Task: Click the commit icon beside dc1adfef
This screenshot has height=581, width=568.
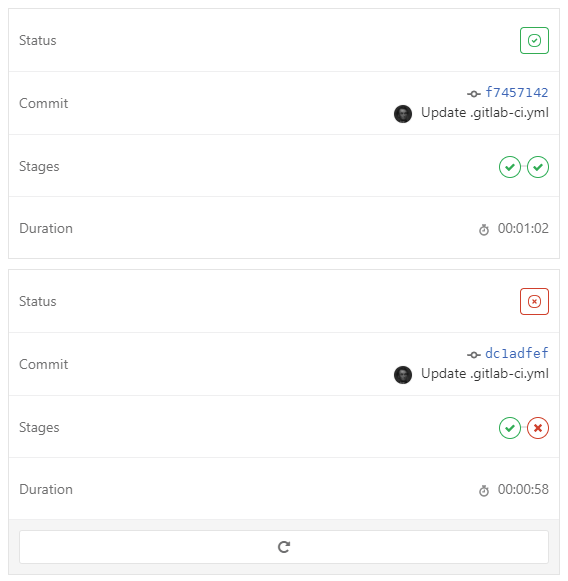Action: [x=474, y=355]
